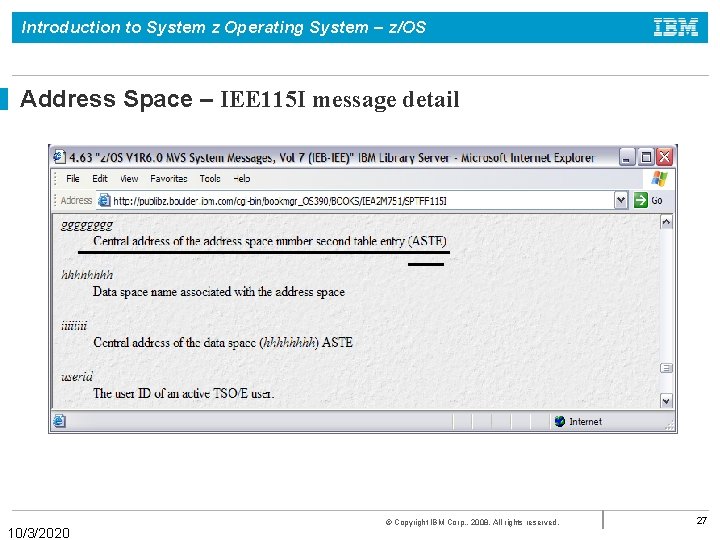Open the Tools menu

210,179
